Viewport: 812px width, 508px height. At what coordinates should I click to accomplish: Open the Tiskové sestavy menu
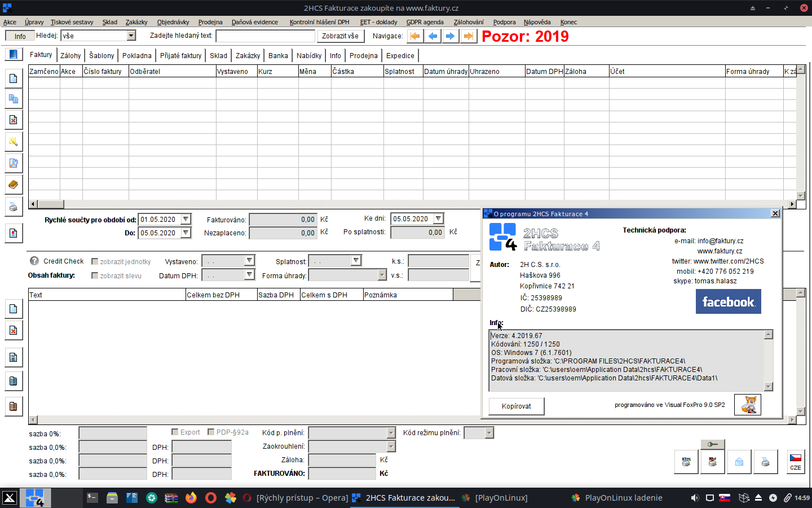(x=72, y=22)
